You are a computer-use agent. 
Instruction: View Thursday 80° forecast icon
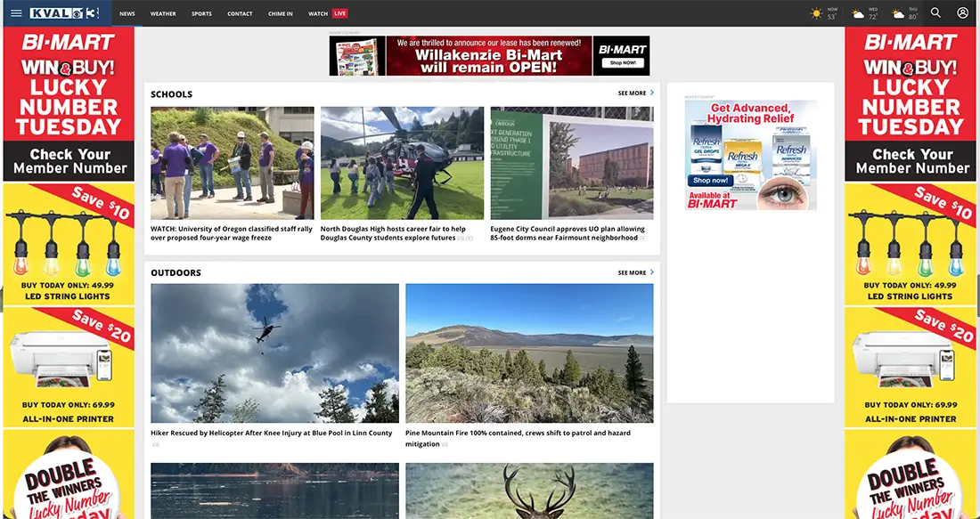898,13
